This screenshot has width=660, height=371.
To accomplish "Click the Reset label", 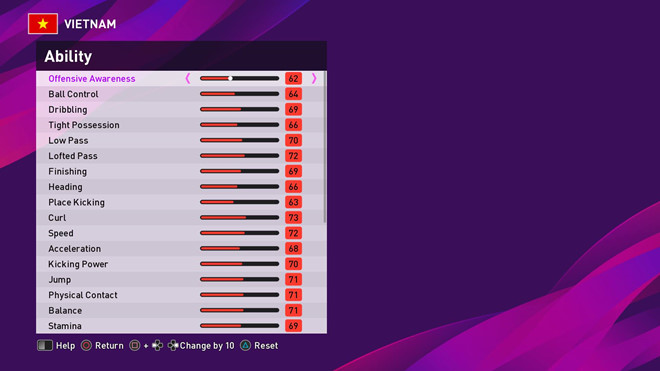I will click(x=266, y=346).
